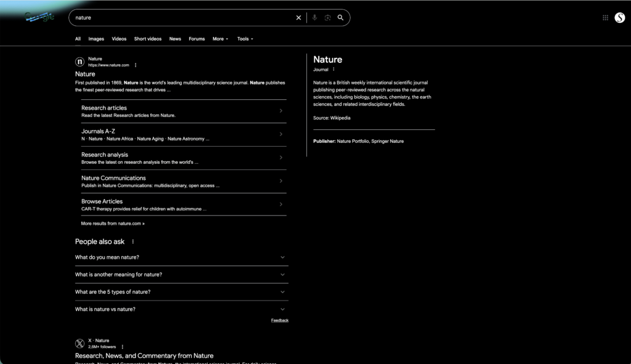Open the Research articles sitelink

(x=104, y=107)
